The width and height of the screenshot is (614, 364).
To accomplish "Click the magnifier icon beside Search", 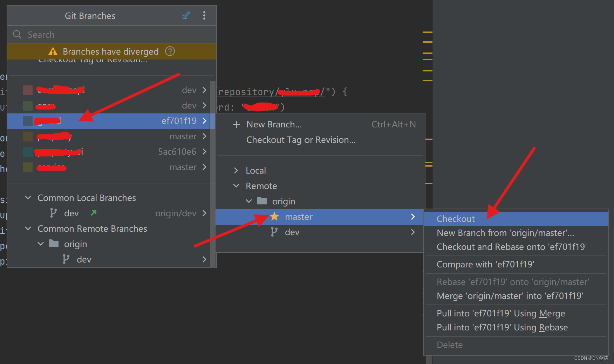I will coord(17,34).
